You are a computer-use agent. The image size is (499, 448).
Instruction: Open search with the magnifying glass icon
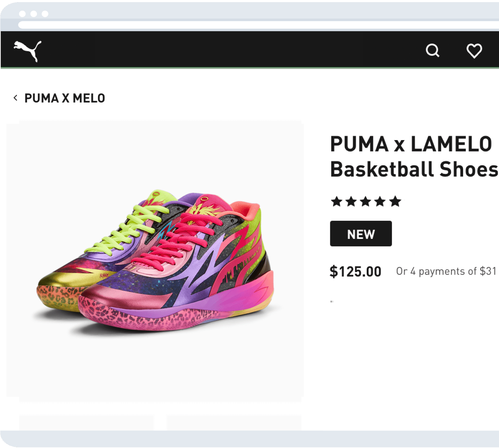pos(433,50)
